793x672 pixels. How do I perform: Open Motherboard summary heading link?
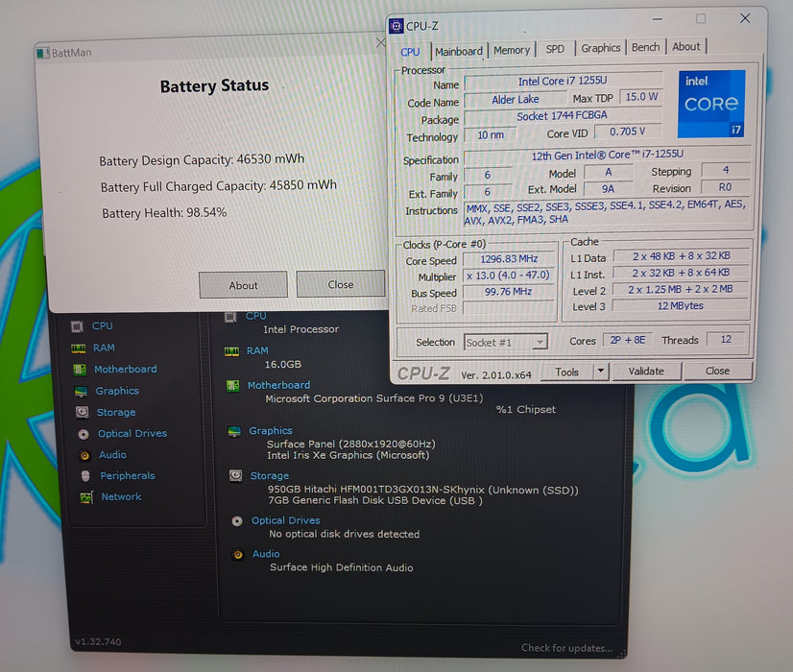coord(278,385)
